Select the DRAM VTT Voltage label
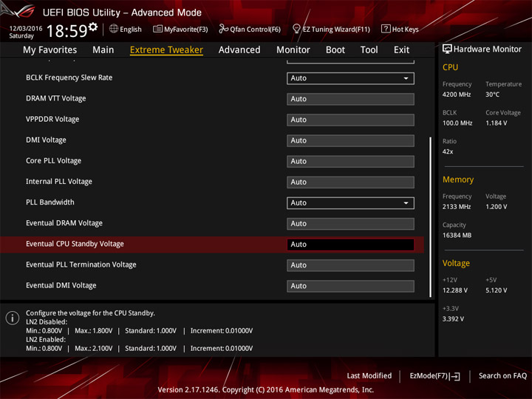 pyautogui.click(x=56, y=98)
